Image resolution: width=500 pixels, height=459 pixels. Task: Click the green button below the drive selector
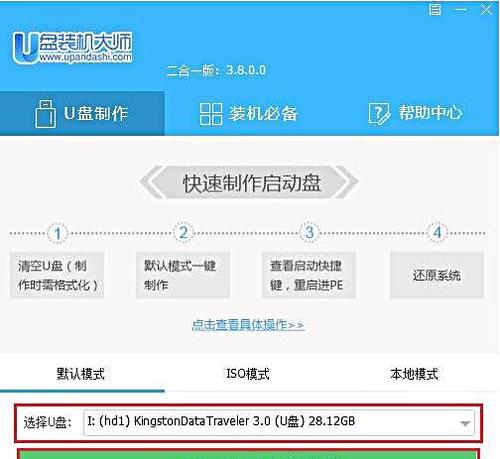pyautogui.click(x=248, y=454)
